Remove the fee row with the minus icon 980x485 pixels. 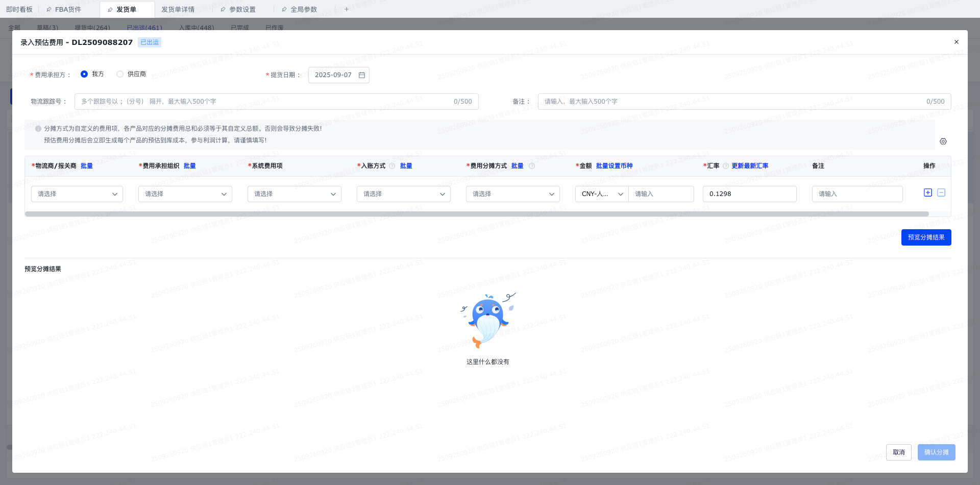(941, 192)
